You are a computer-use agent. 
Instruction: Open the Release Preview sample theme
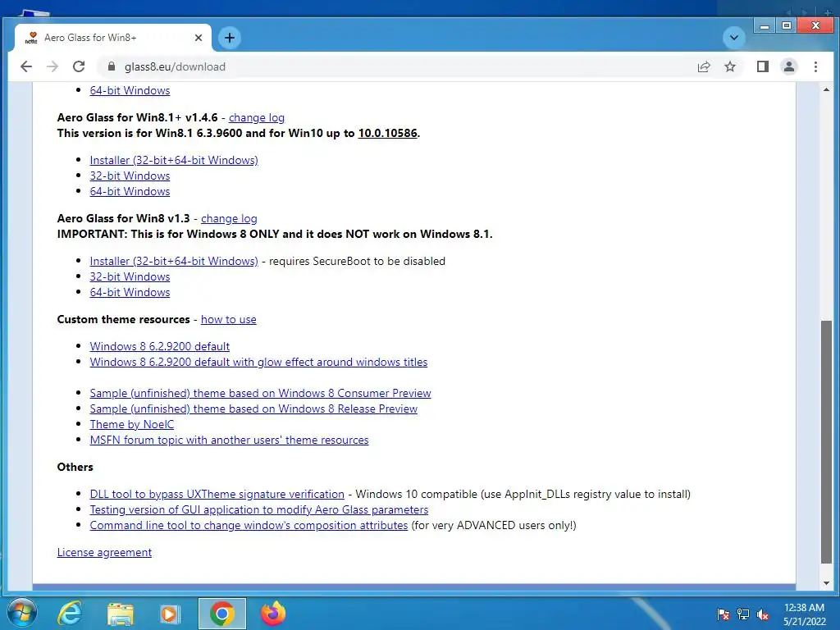click(x=253, y=409)
